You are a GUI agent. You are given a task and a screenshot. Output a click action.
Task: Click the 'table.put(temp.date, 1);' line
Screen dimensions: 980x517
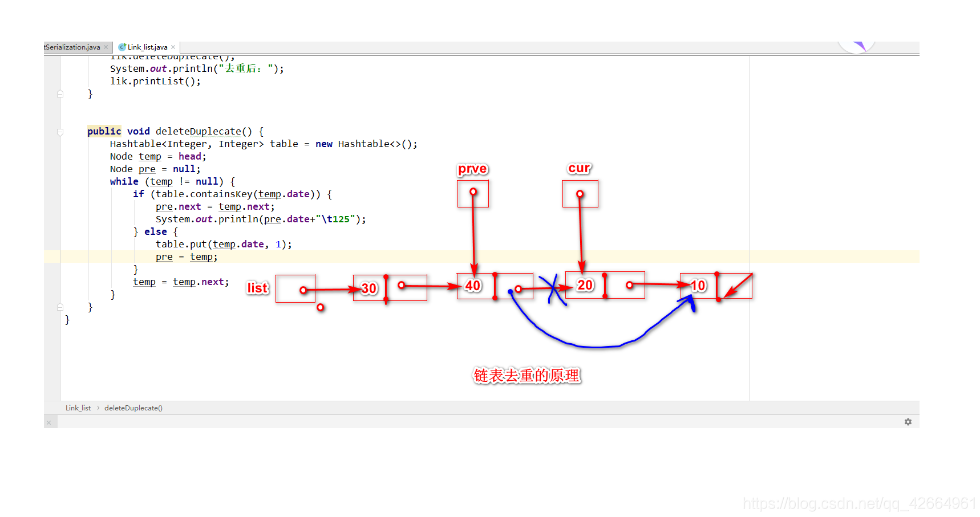coord(224,245)
